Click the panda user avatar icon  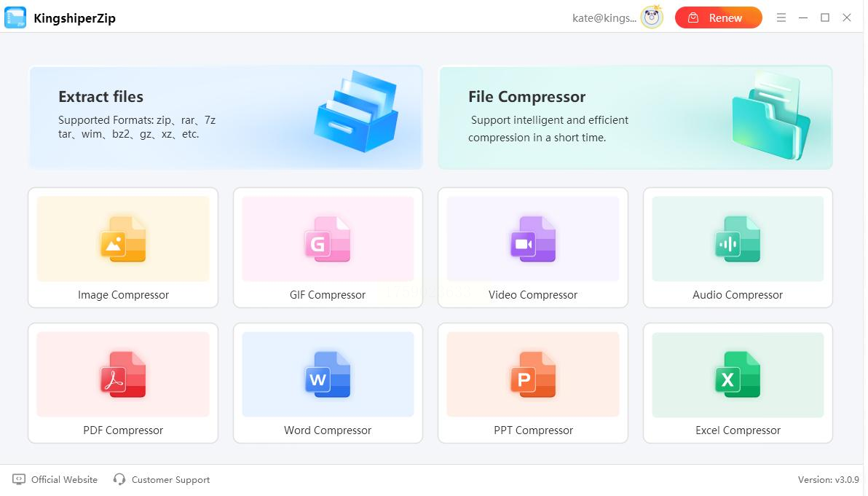pos(652,17)
